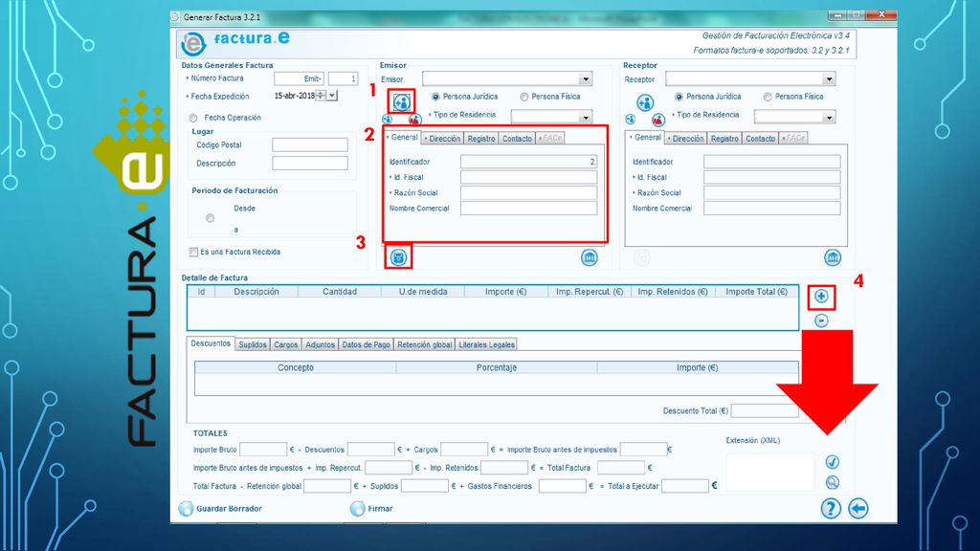The width and height of the screenshot is (980, 551).
Task: Expand Receptor Tipo de Residencia dropdown
Action: [829, 117]
